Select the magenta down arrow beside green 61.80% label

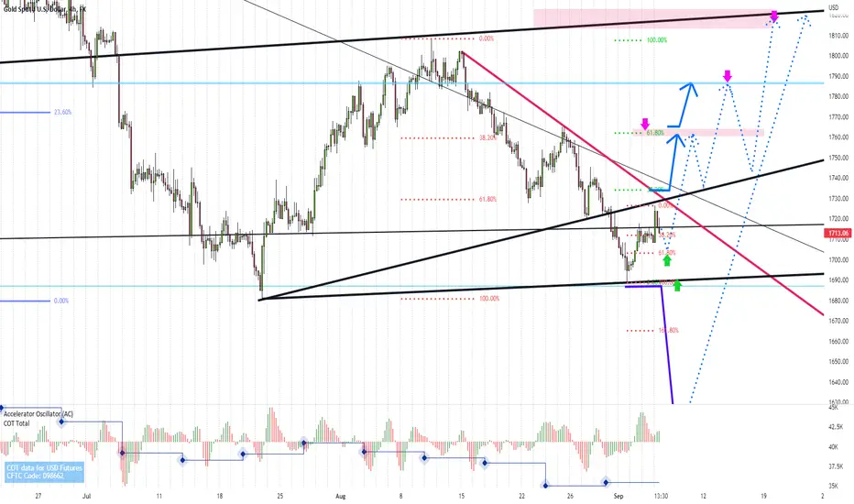point(645,124)
